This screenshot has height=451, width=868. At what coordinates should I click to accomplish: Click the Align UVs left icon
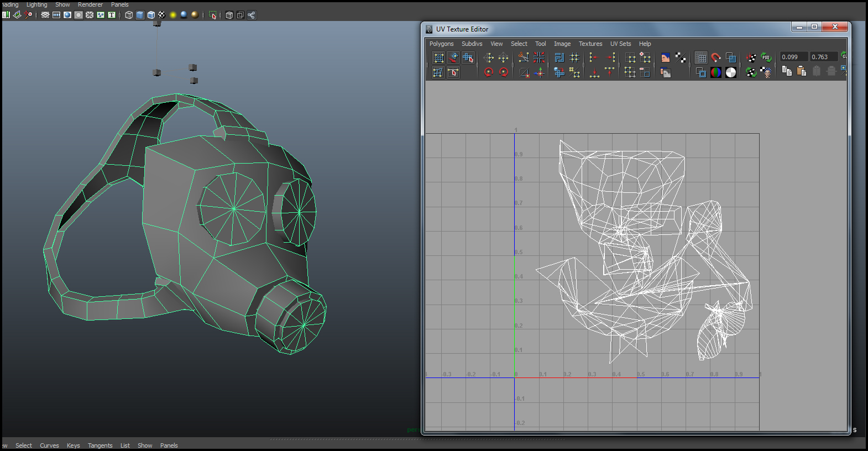tap(594, 57)
